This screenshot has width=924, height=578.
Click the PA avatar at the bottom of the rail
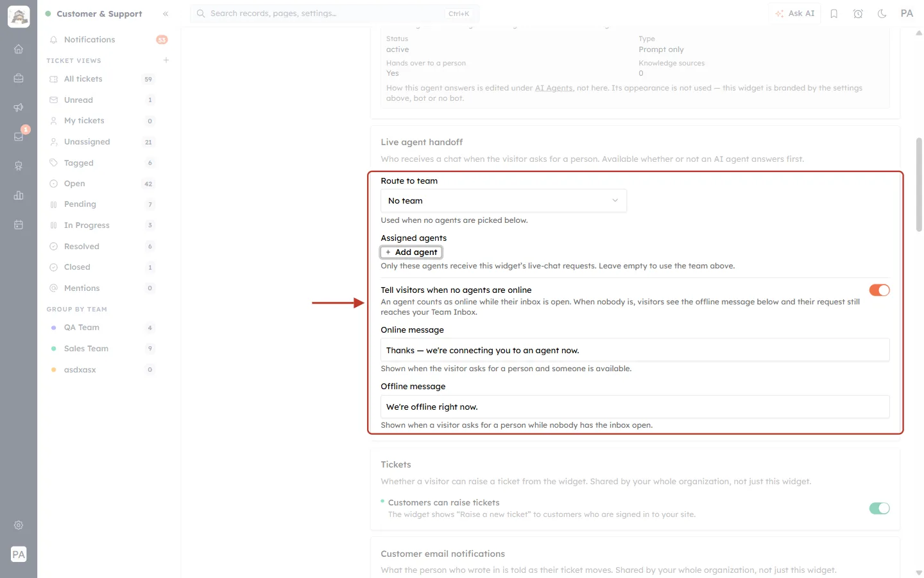[19, 554]
